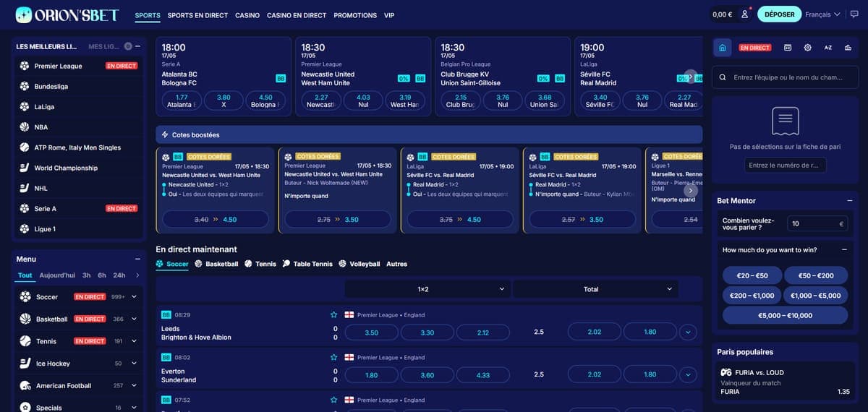Image resolution: width=868 pixels, height=412 pixels.
Task: Click the Table Tennis paddle icon
Action: (286, 264)
